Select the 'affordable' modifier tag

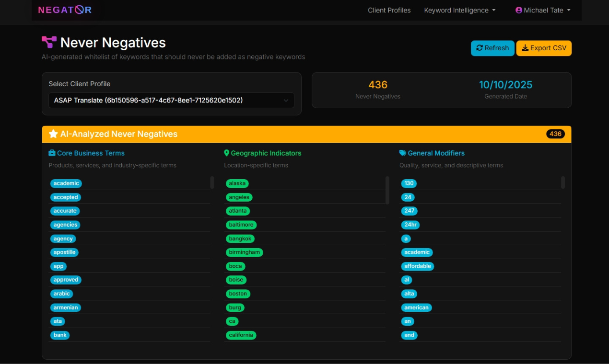tap(417, 266)
